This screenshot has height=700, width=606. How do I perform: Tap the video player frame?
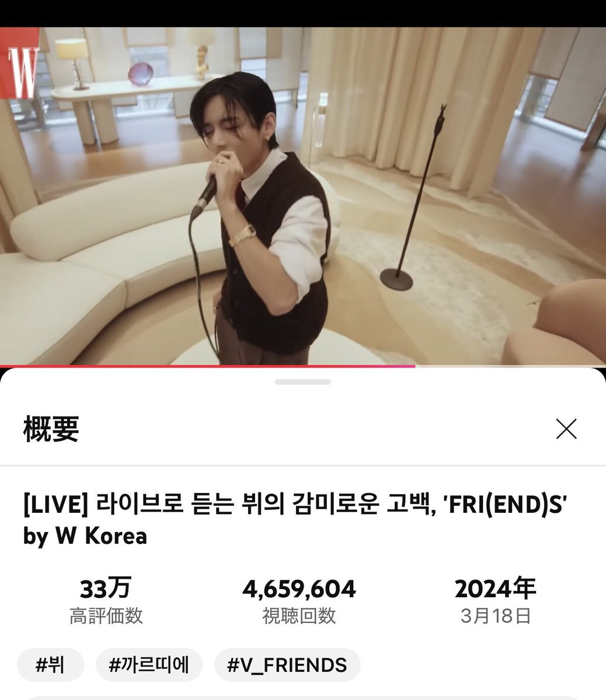pyautogui.click(x=303, y=196)
